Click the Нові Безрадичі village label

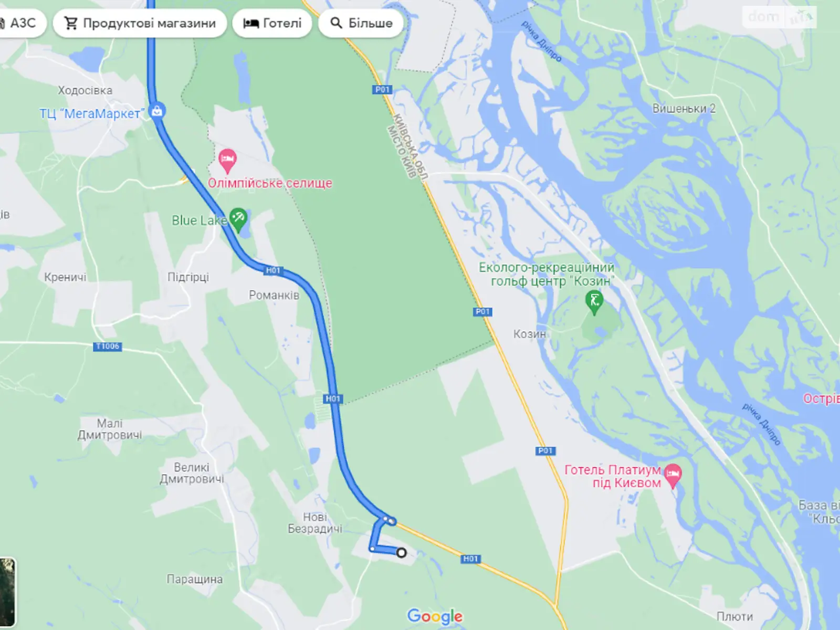pos(315,523)
